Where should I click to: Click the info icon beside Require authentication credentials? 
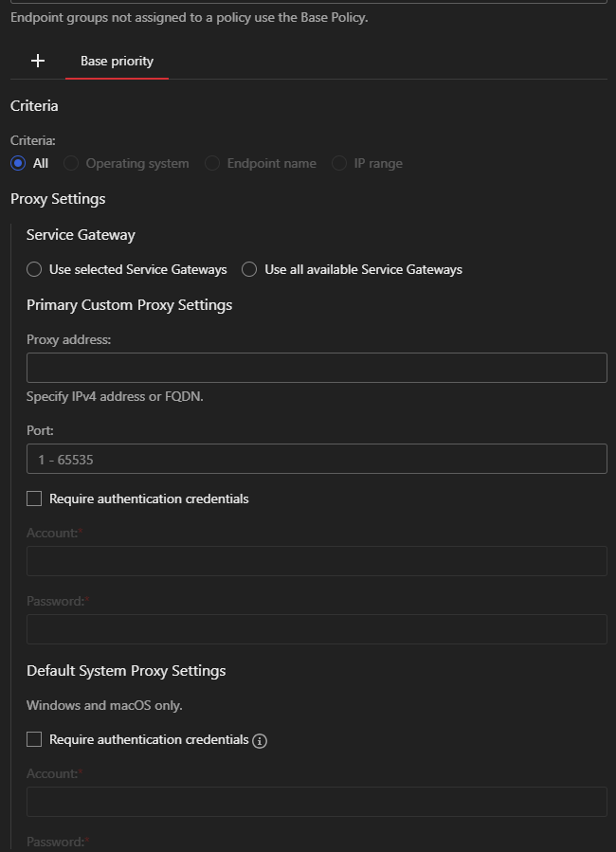coord(260,740)
